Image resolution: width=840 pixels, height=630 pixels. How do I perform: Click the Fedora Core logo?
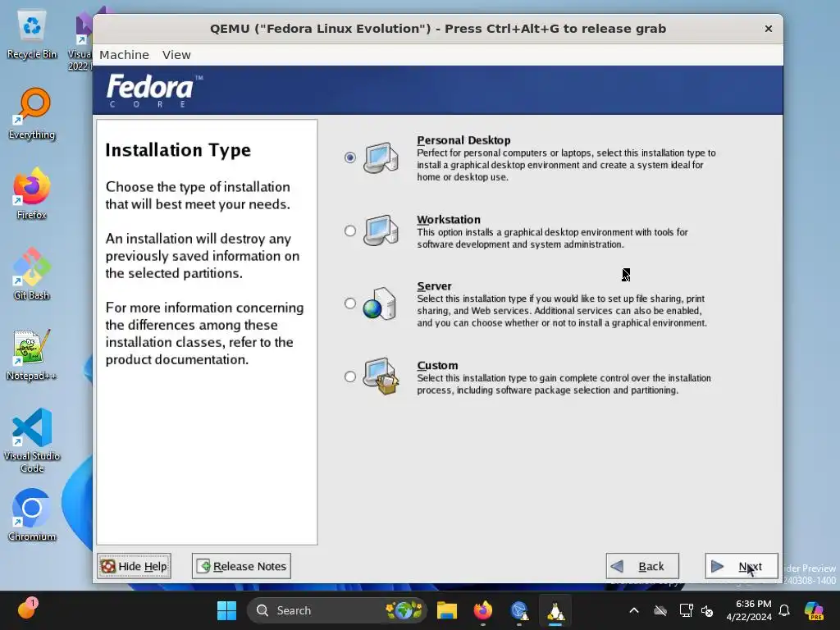154,90
